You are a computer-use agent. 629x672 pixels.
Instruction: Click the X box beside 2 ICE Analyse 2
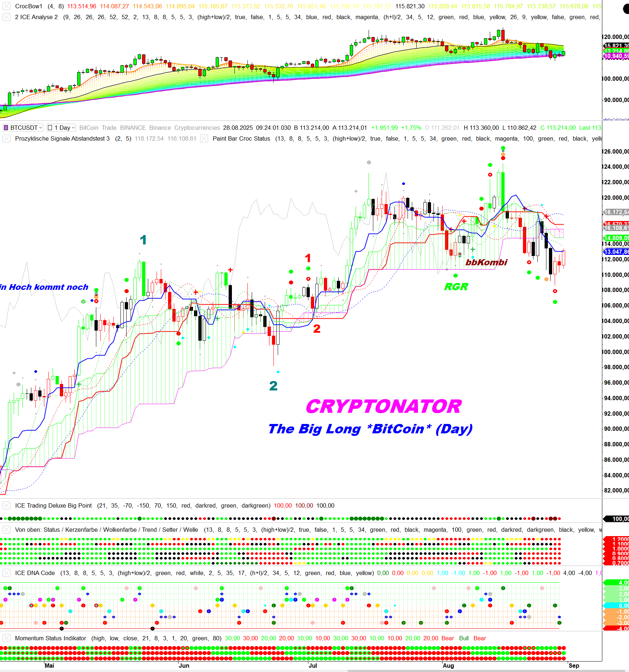coord(6,17)
